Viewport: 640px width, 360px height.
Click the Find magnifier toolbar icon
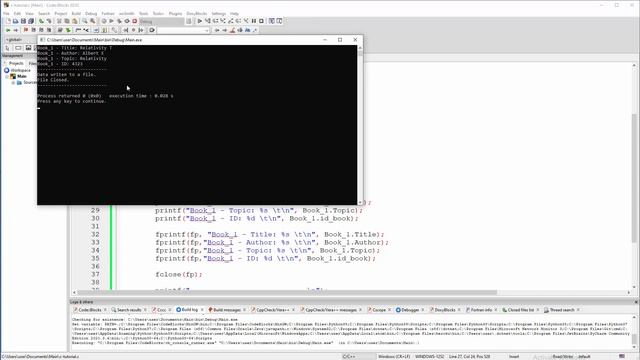pyautogui.click(x=85, y=21)
